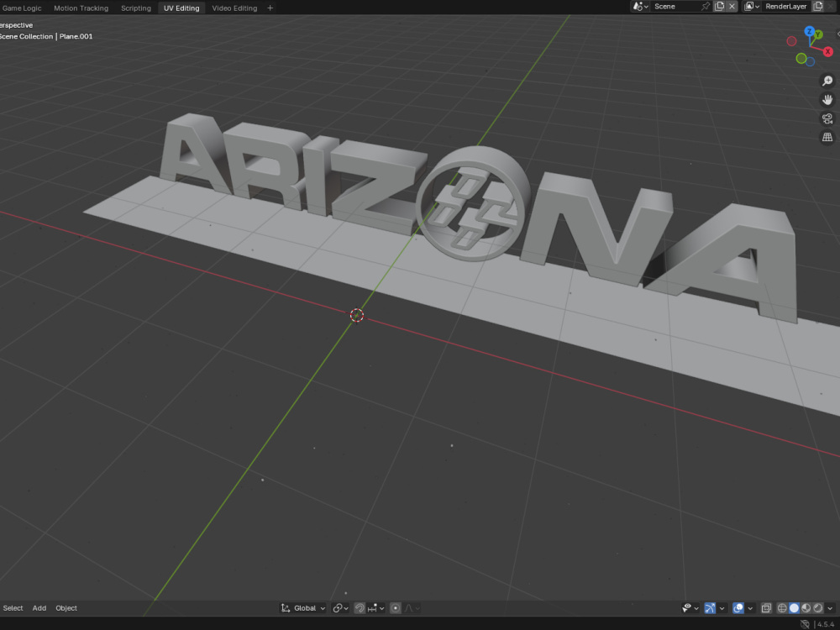Image resolution: width=840 pixels, height=630 pixels.
Task: Toggle snapping with the magnet icon
Action: 360,608
